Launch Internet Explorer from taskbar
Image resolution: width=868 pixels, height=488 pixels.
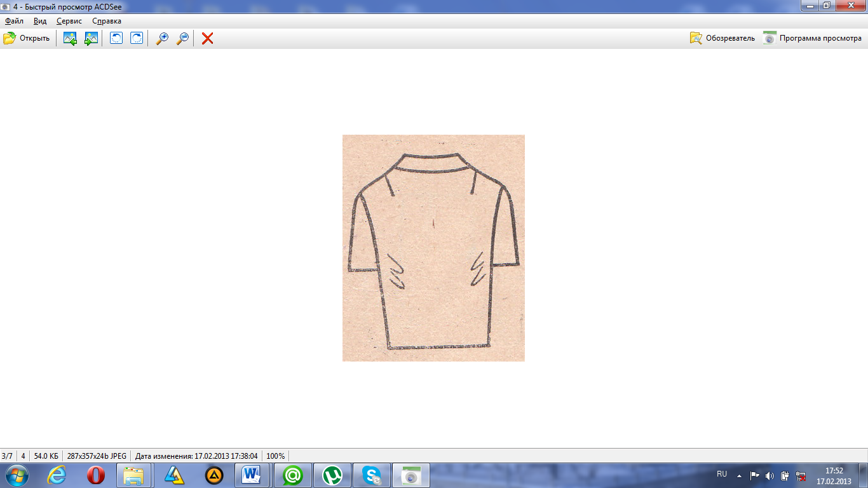57,475
